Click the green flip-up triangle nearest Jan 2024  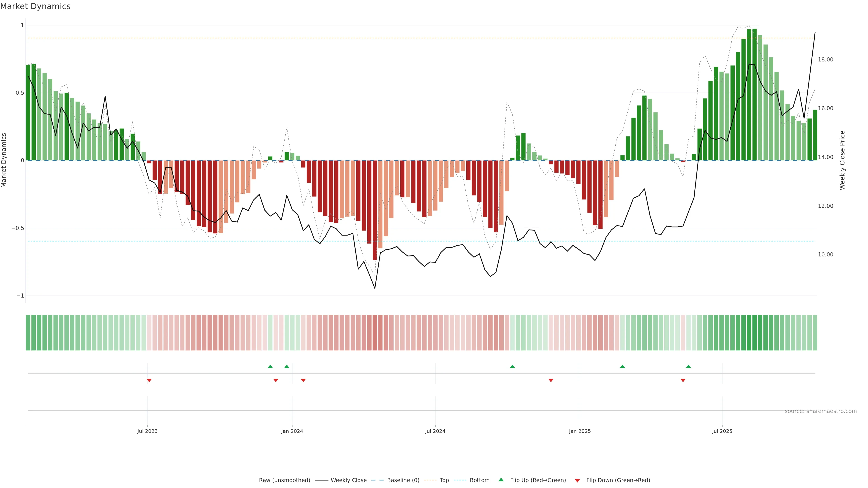[287, 366]
